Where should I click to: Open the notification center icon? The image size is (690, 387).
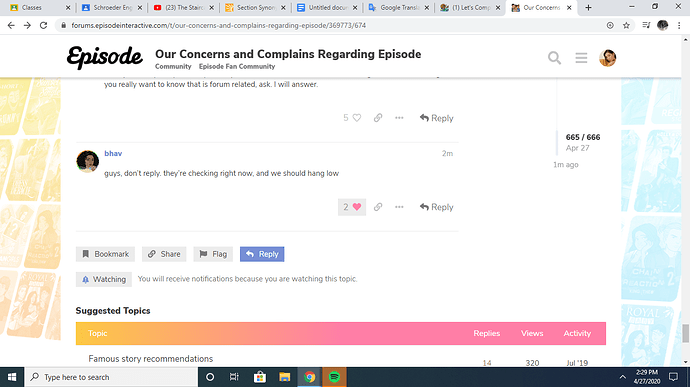(673, 377)
